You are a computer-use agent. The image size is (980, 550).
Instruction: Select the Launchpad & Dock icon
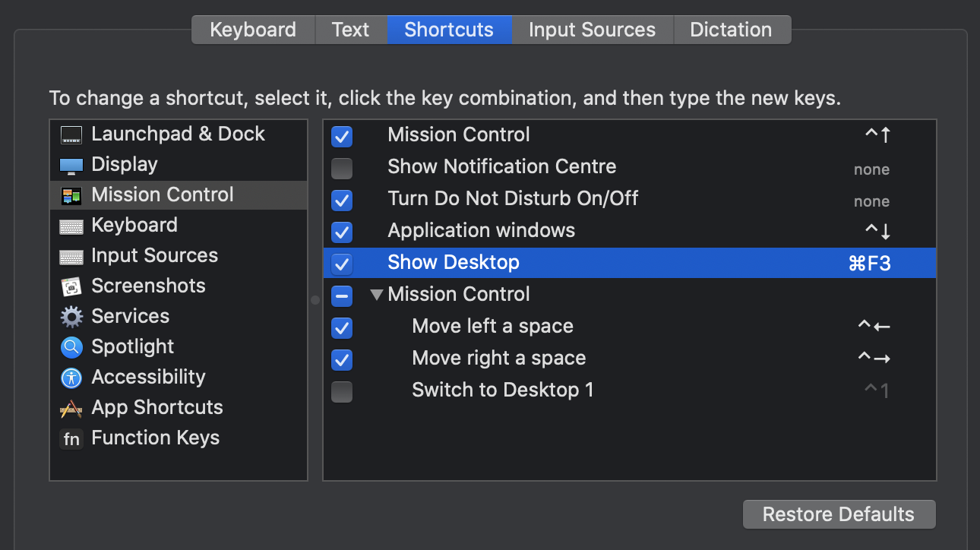click(71, 134)
